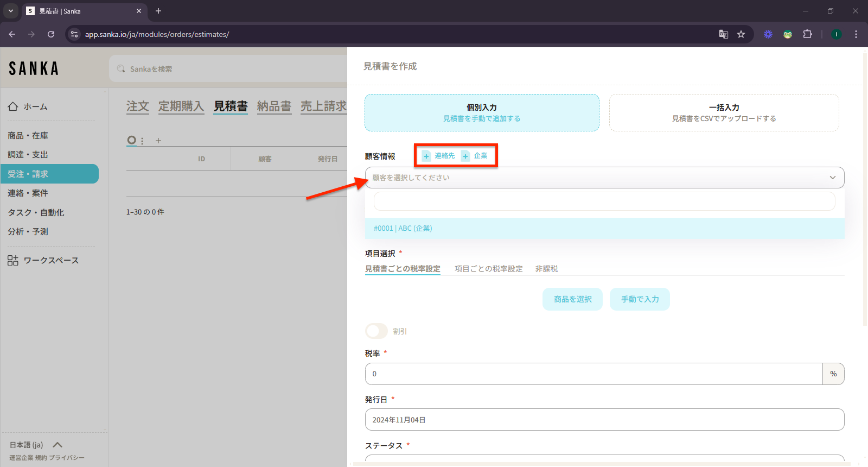Click the 顧客 column header
Image resolution: width=868 pixels, height=467 pixels.
coord(265,159)
